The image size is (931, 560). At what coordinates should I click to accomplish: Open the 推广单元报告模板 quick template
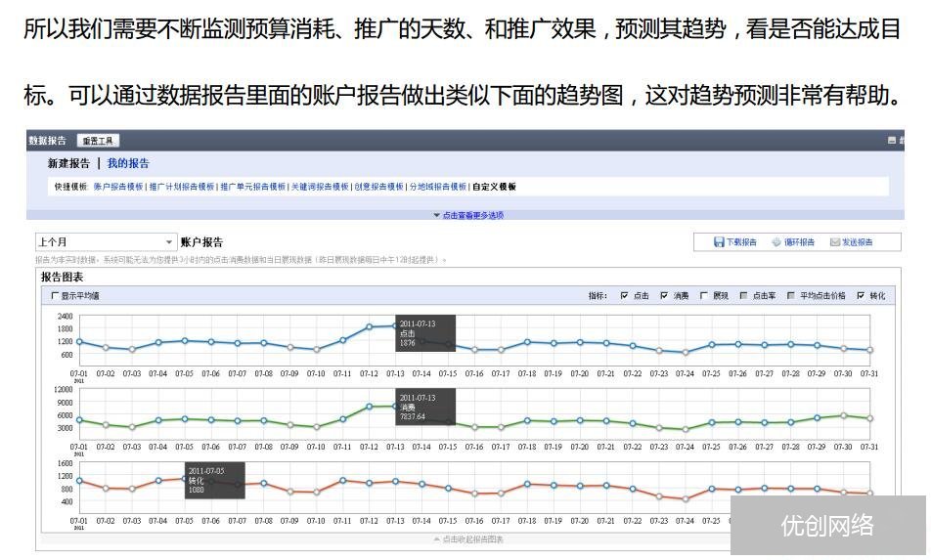[253, 187]
